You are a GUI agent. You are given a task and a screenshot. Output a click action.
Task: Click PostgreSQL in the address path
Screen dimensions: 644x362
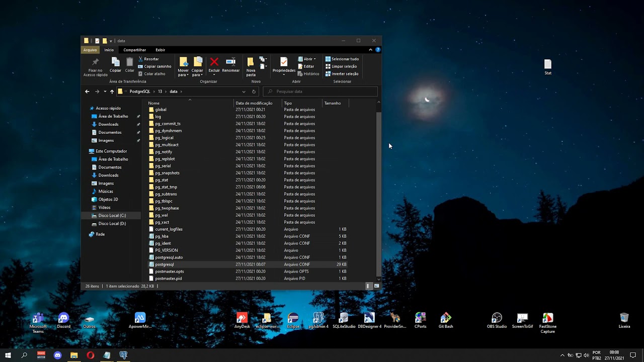coord(140,92)
